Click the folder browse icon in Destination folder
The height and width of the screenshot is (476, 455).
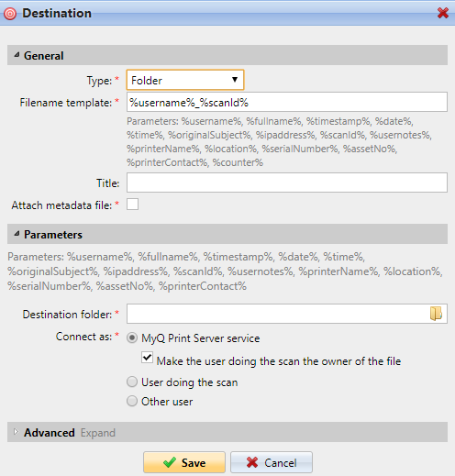436,314
